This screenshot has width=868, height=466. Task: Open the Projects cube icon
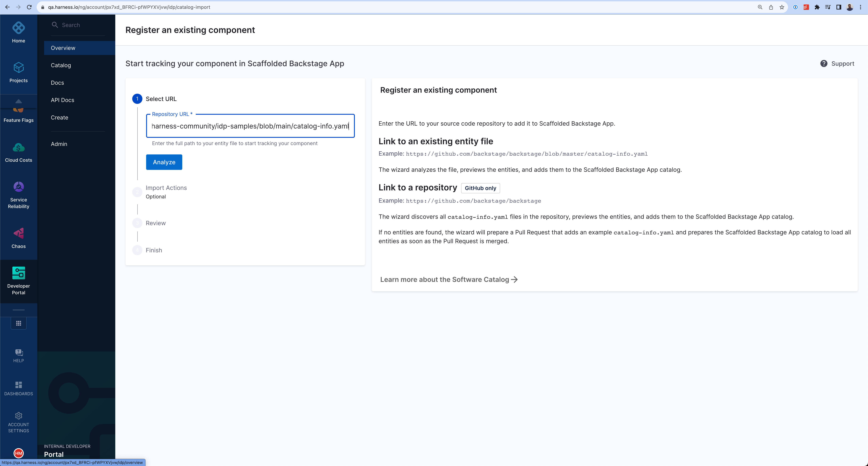point(18,68)
